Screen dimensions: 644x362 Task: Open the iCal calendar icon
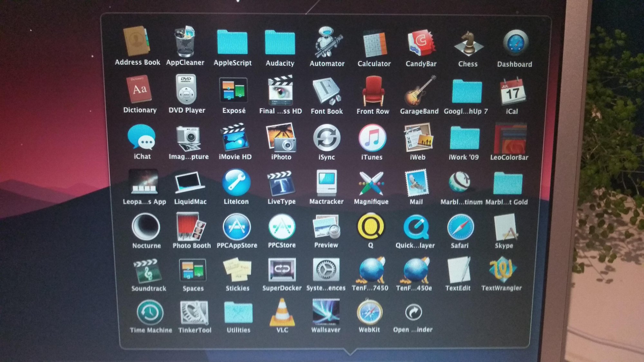512,92
